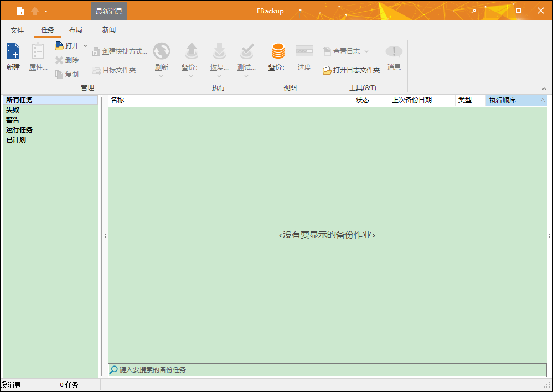Click 打开日志文件夹 open log folder

coord(352,70)
